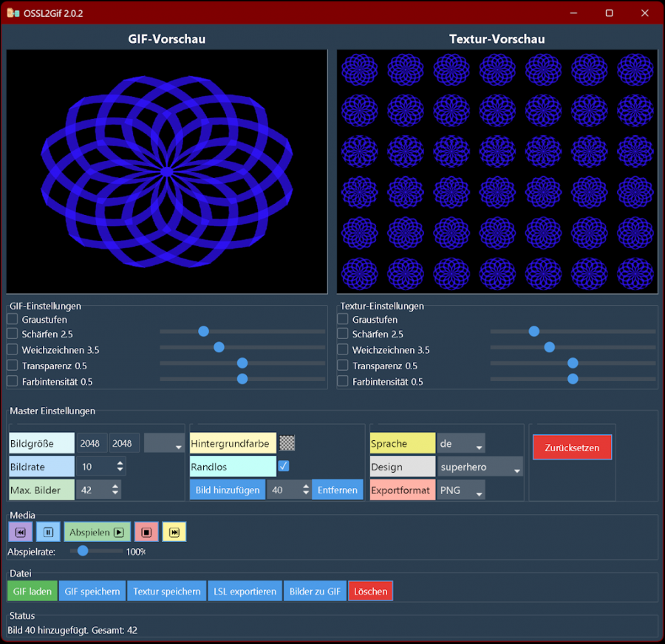Open the Hintergrundfarbe transparent color swatch
Viewport: 665px width, 644px height.
[x=287, y=443]
